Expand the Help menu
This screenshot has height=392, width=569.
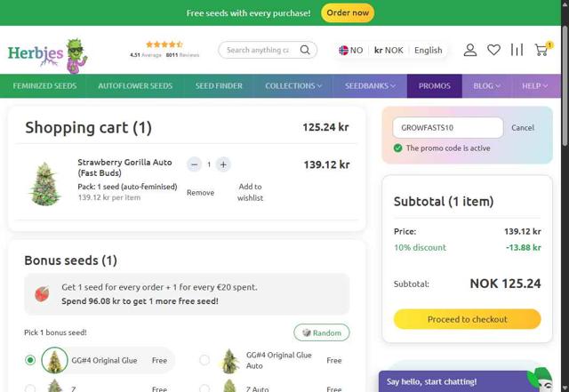[x=534, y=86]
